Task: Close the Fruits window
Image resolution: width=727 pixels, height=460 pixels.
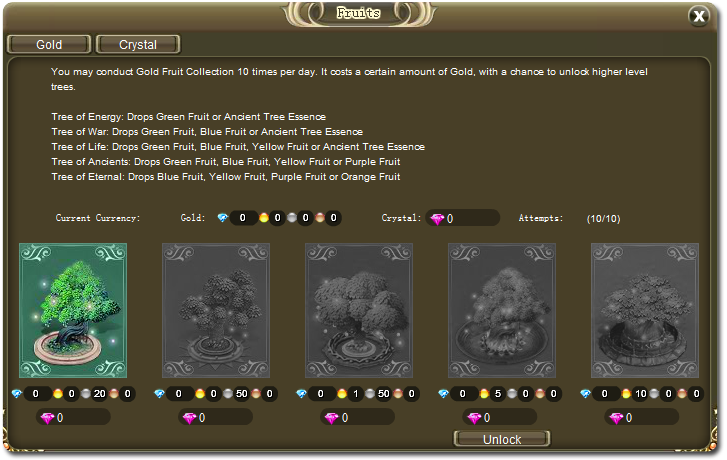Action: [x=699, y=16]
